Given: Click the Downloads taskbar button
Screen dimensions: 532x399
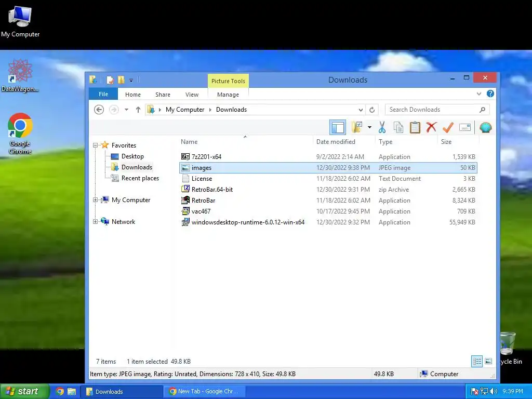Looking at the screenshot, I should (x=122, y=392).
